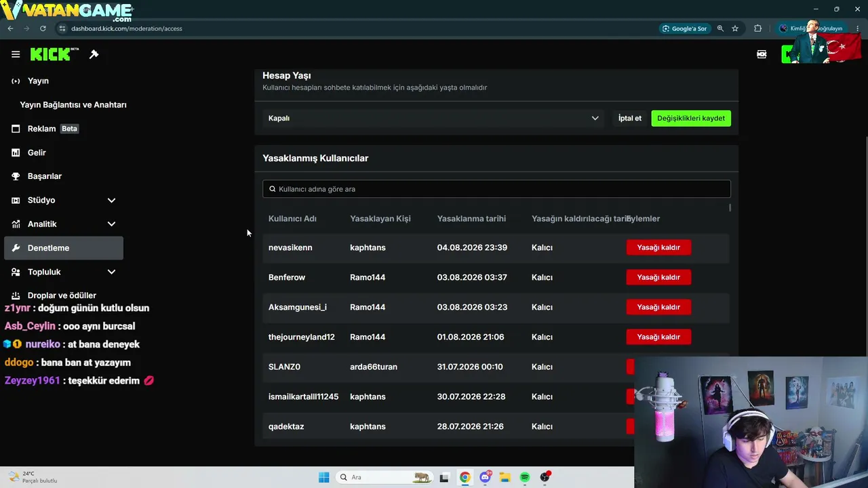Click username ismailkartalll11245 in the table

click(x=303, y=396)
